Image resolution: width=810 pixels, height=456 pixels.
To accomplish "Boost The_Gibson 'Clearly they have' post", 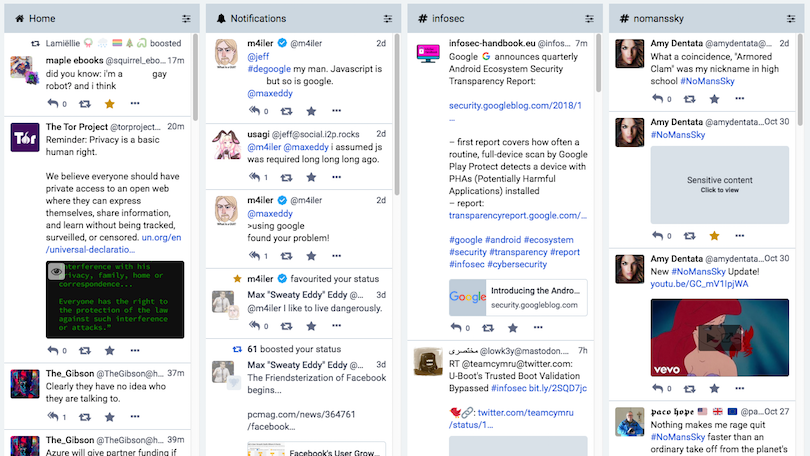I will (85, 417).
